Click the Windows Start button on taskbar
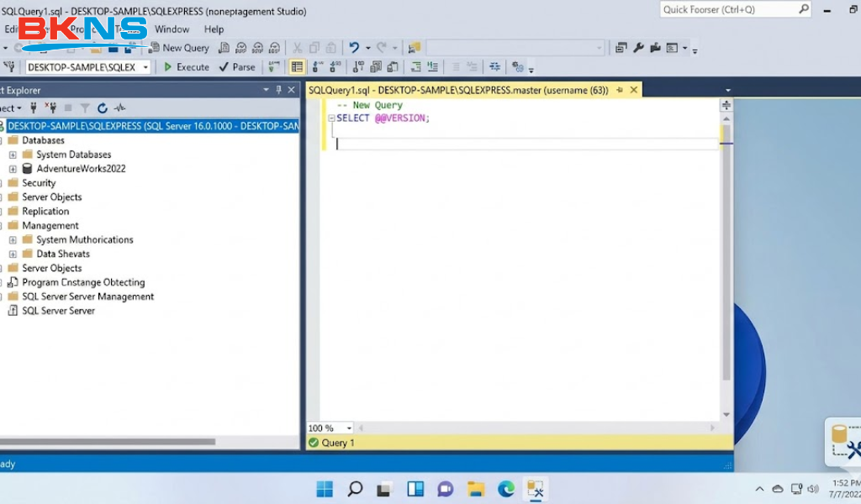This screenshot has width=861, height=504. tap(325, 489)
